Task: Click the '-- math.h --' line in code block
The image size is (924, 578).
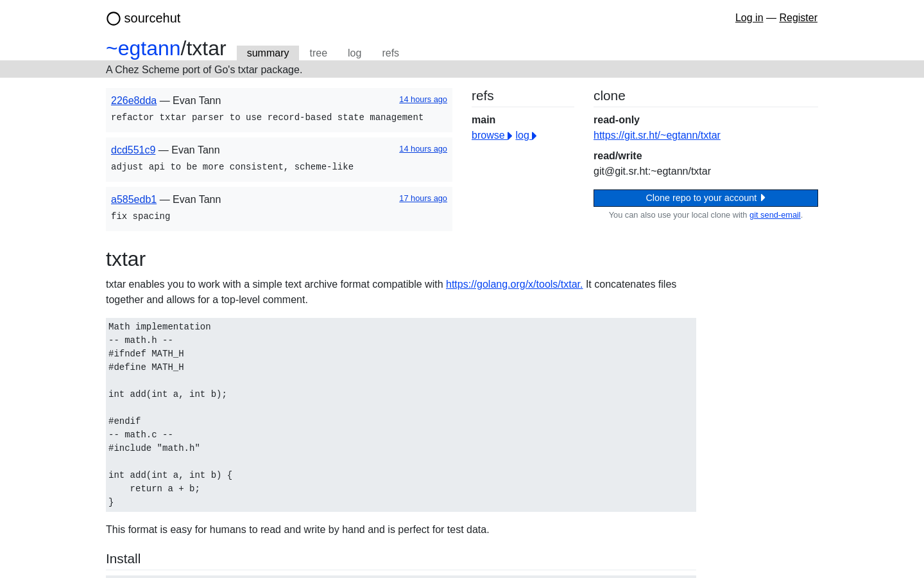Action: pos(141,340)
